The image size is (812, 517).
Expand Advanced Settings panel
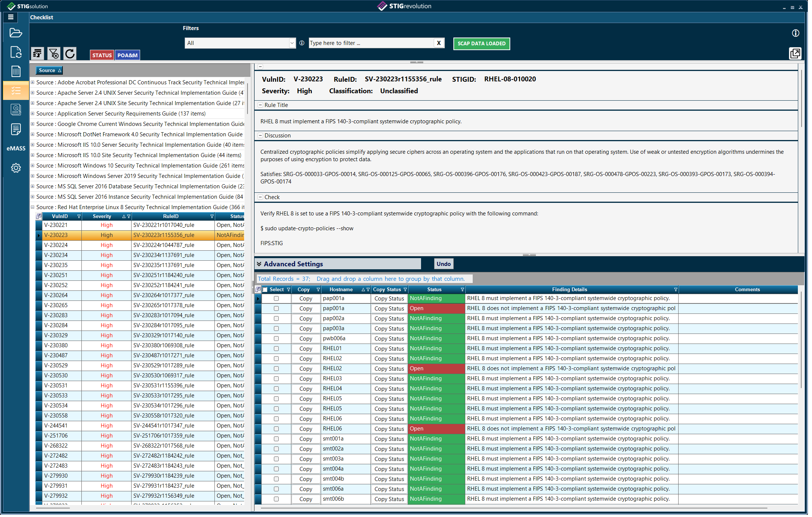(259, 264)
